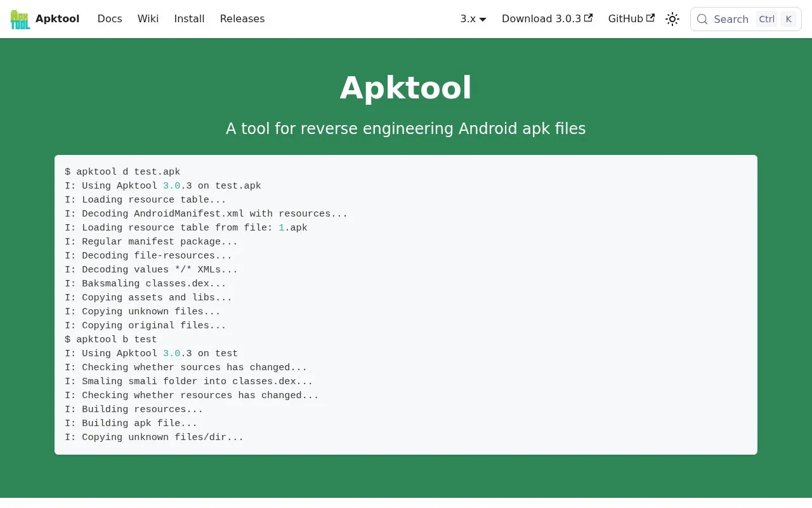Image resolution: width=812 pixels, height=508 pixels.
Task: Click the line "I: Loading resource table..."
Action: 145,200
